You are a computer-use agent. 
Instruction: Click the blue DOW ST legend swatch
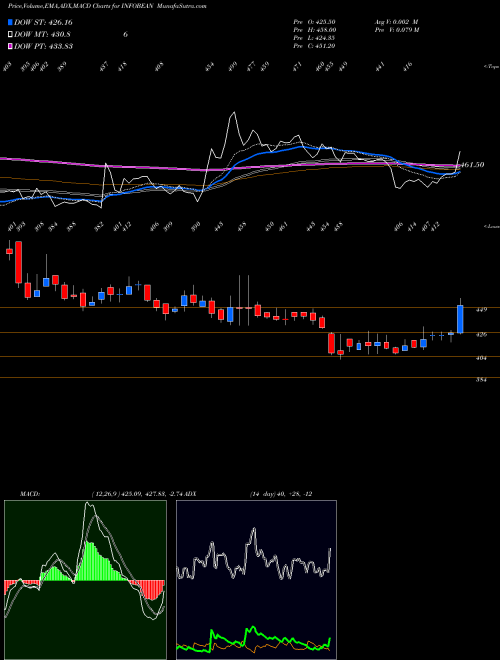10,22
